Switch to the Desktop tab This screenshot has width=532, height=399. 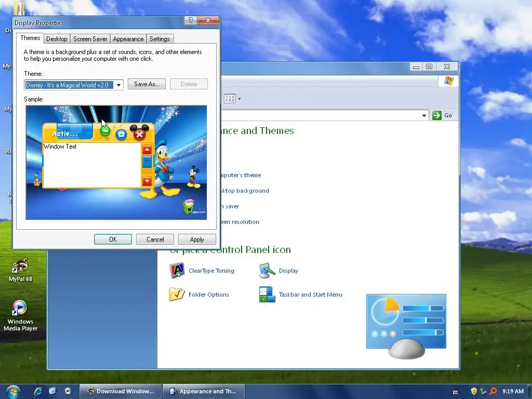57,38
